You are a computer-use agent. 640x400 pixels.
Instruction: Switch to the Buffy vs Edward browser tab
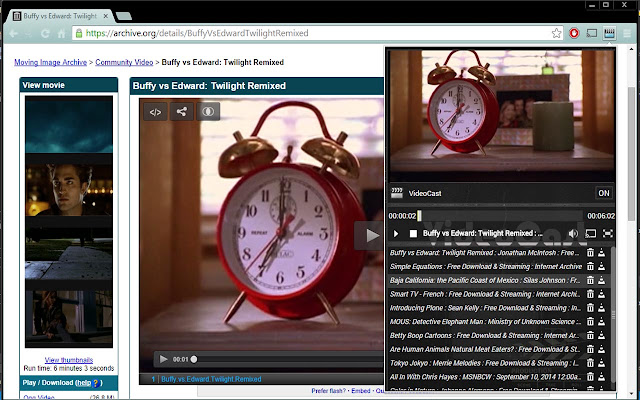[59, 16]
